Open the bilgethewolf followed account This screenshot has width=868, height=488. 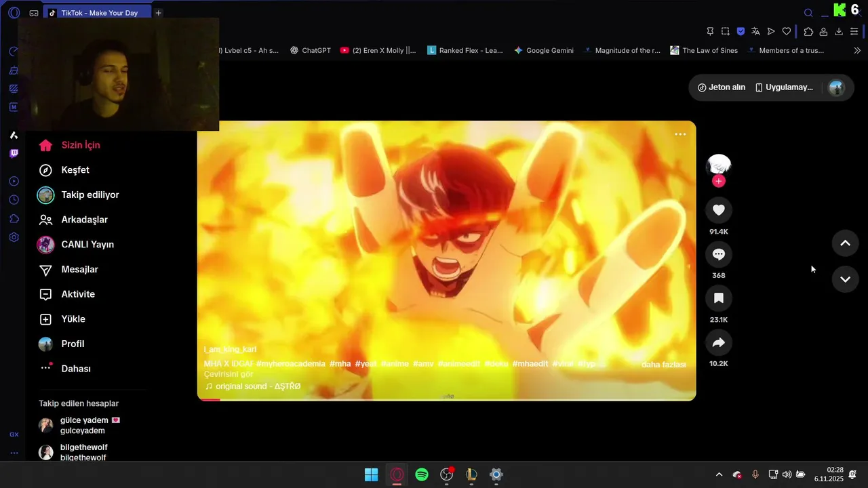[x=73, y=452]
